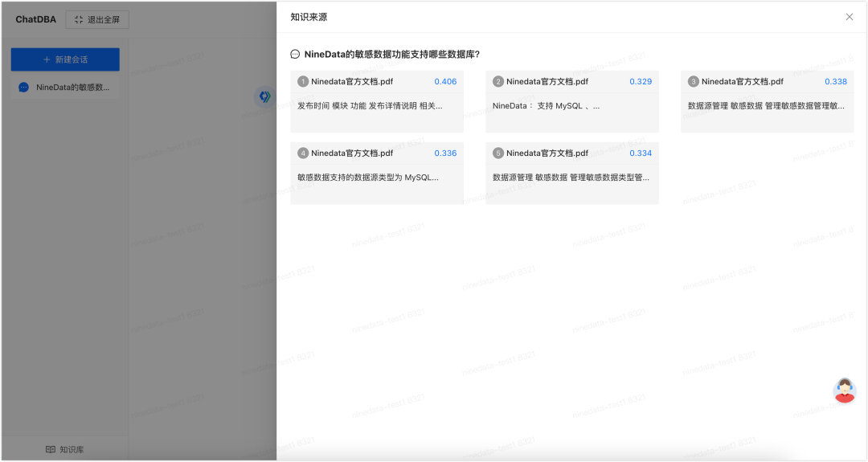
Task: Click the snippet 数据源管理 敏感数据 管理敏感数据管理敏
Action: (766, 106)
